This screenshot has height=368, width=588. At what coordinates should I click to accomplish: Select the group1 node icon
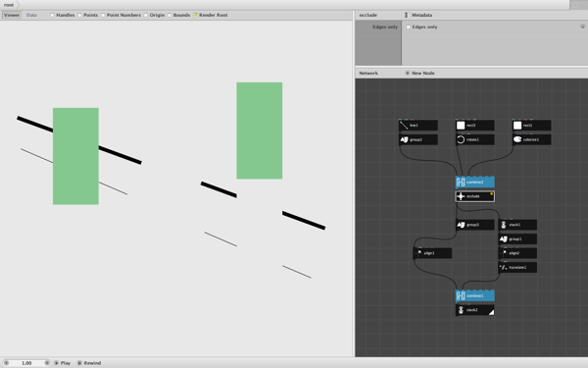[x=504, y=239]
